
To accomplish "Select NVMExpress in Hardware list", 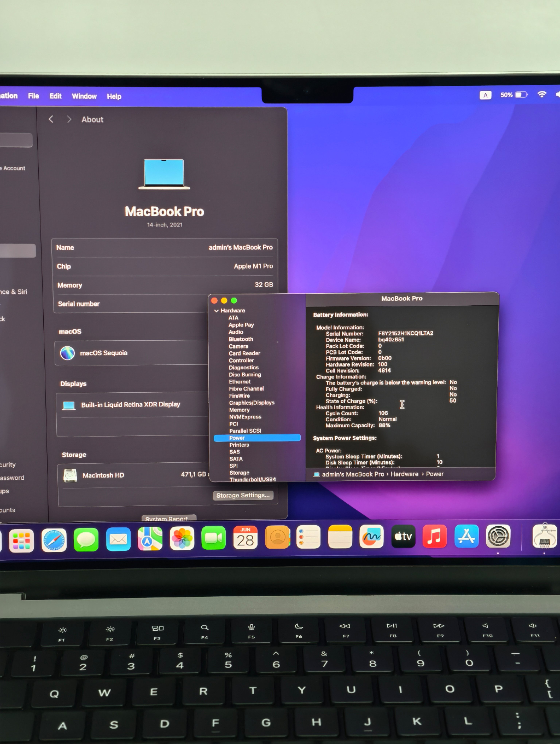I will coord(245,417).
